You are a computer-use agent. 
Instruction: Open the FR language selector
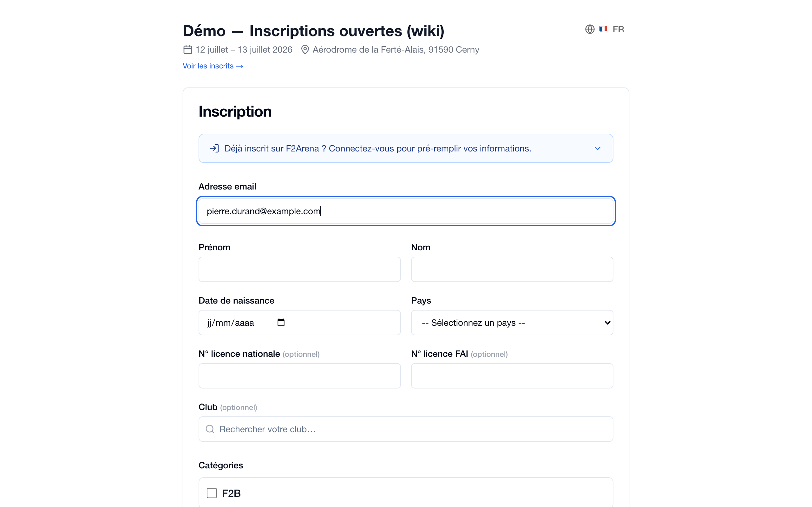tap(605, 29)
